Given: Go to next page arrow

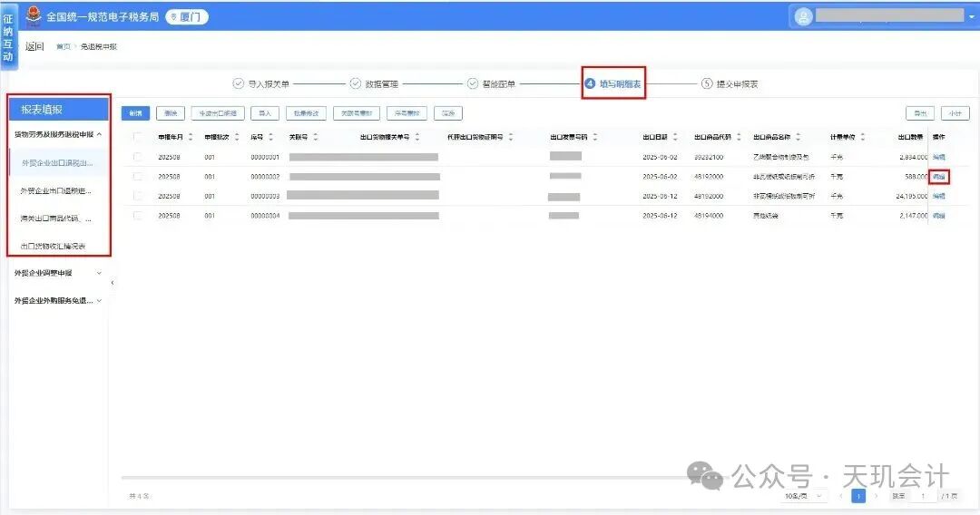Looking at the screenshot, I should click(877, 496).
